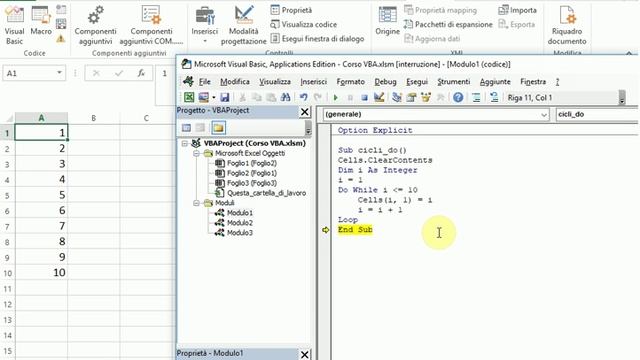Reset execution with the stop square icon
640x360 pixels.
tap(364, 98)
